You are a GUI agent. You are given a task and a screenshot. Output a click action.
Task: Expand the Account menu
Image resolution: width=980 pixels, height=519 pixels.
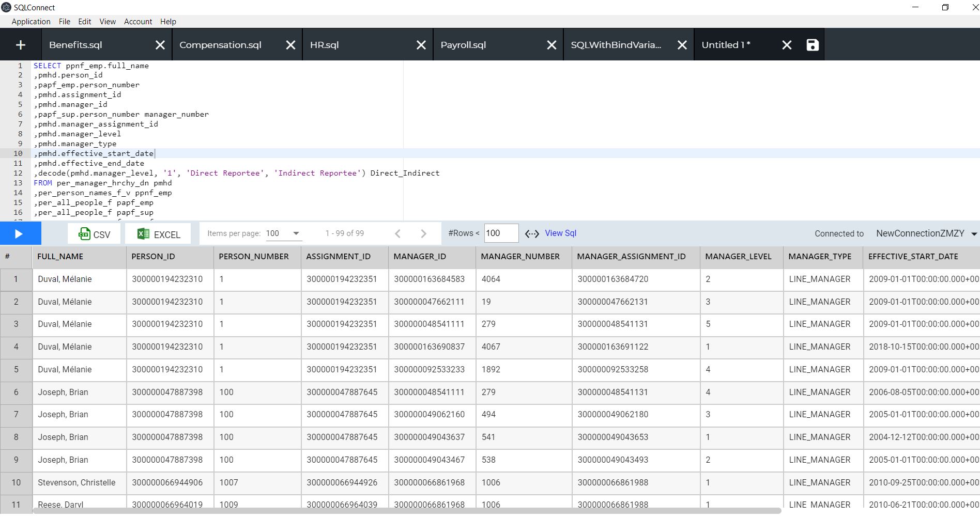[x=137, y=21]
